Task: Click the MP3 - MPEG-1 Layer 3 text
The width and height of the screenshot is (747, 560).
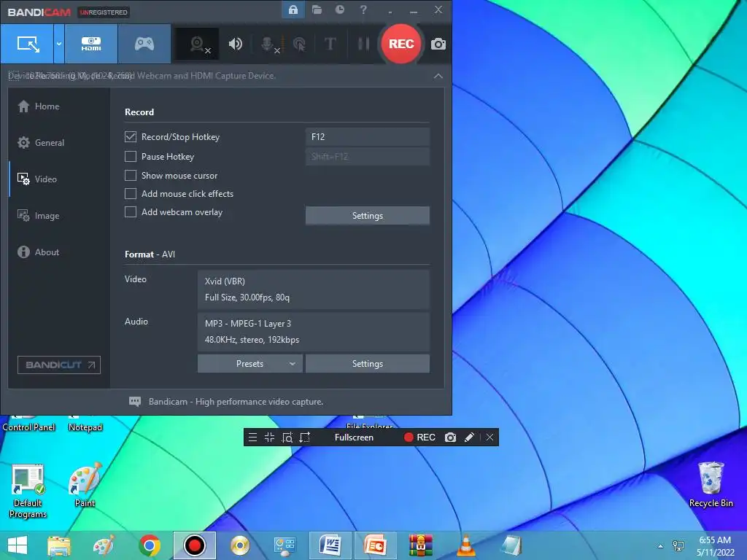Action: tap(248, 323)
